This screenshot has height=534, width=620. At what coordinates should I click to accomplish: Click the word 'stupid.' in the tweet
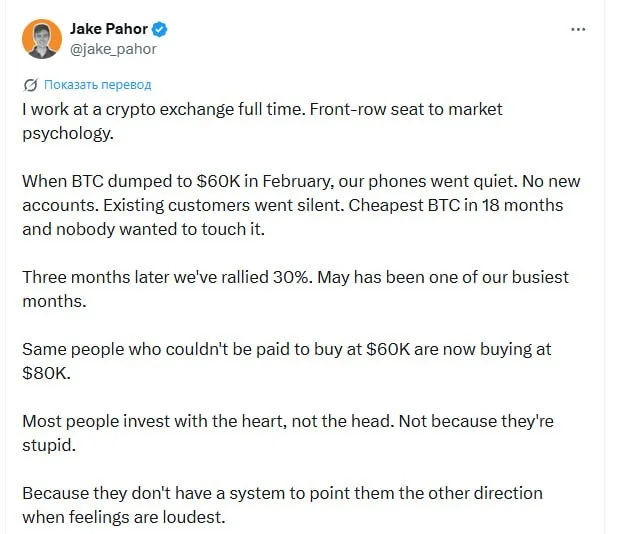pyautogui.click(x=49, y=445)
